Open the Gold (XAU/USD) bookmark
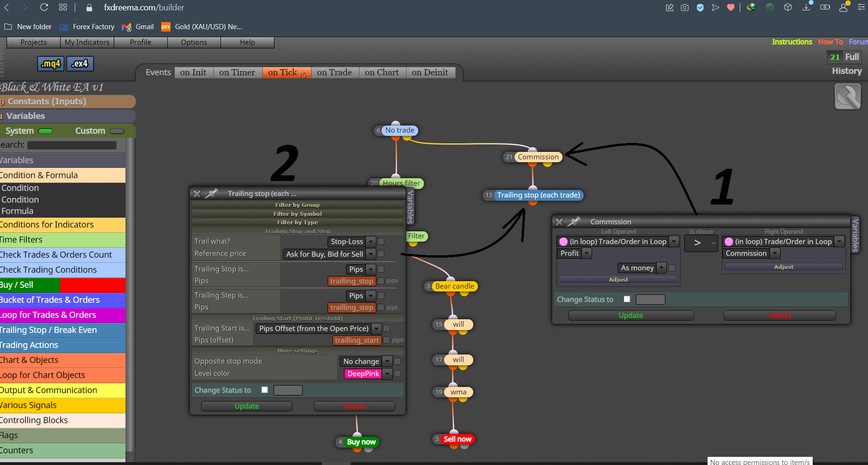The height and width of the screenshot is (465, 868). pyautogui.click(x=202, y=27)
